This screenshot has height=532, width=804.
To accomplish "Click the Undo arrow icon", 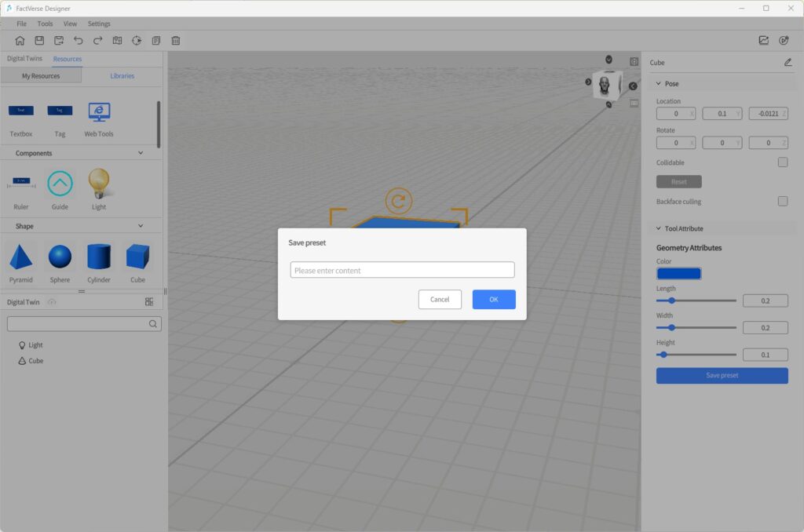I will pos(79,41).
